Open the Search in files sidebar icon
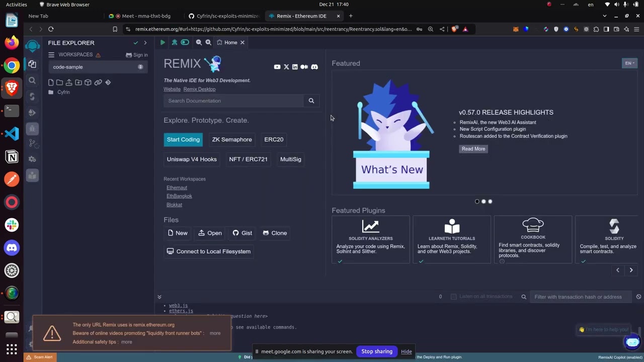This screenshot has height=362, width=644. coord(32,80)
